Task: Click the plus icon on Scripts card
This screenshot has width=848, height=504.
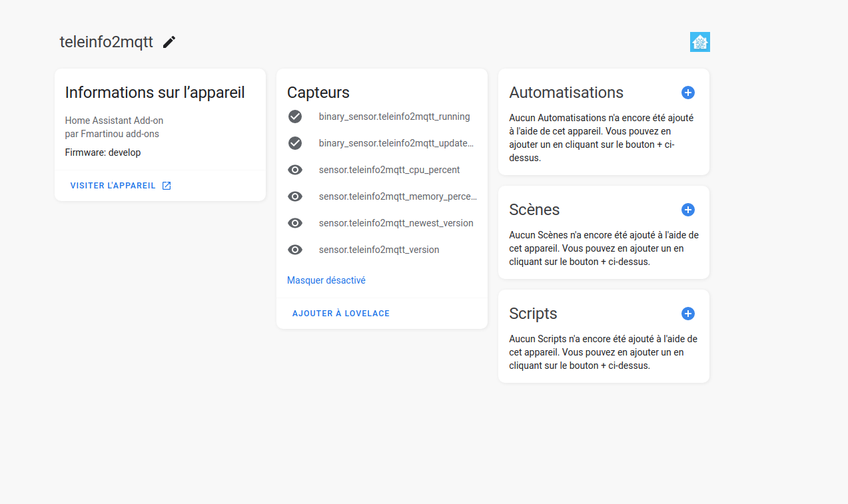Action: pos(687,314)
